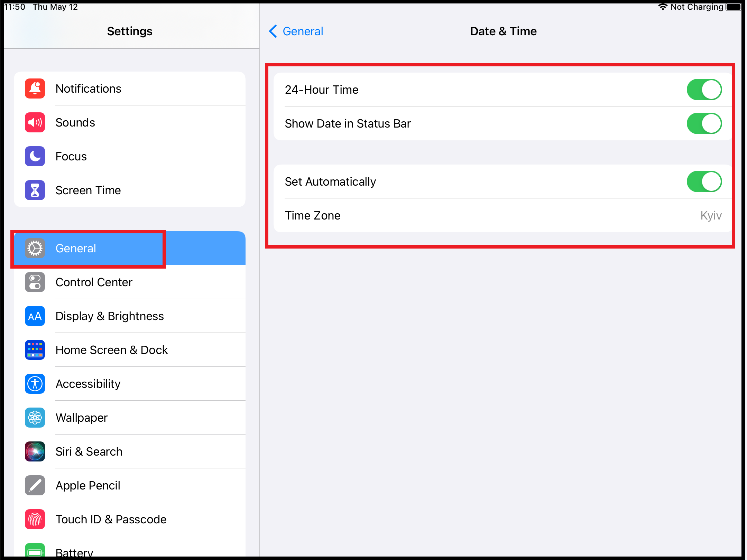Tap the Screen Time hourglass icon
The image size is (747, 560).
pos(35,190)
